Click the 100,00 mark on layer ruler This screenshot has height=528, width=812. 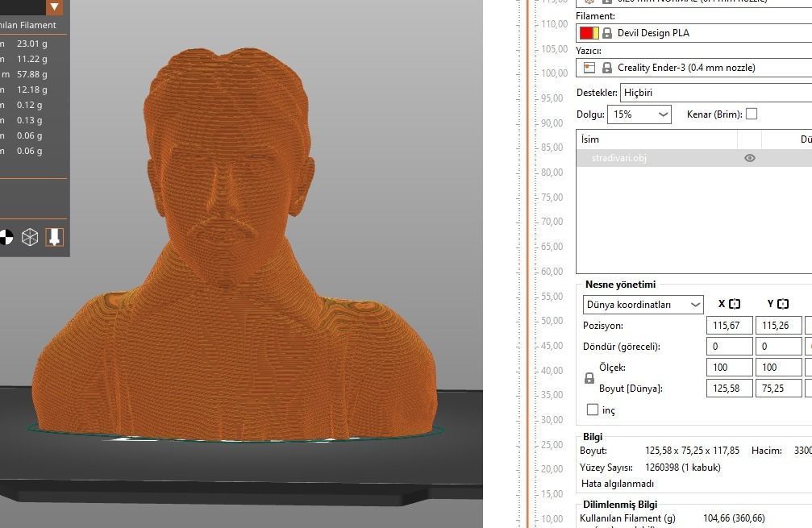[554, 73]
